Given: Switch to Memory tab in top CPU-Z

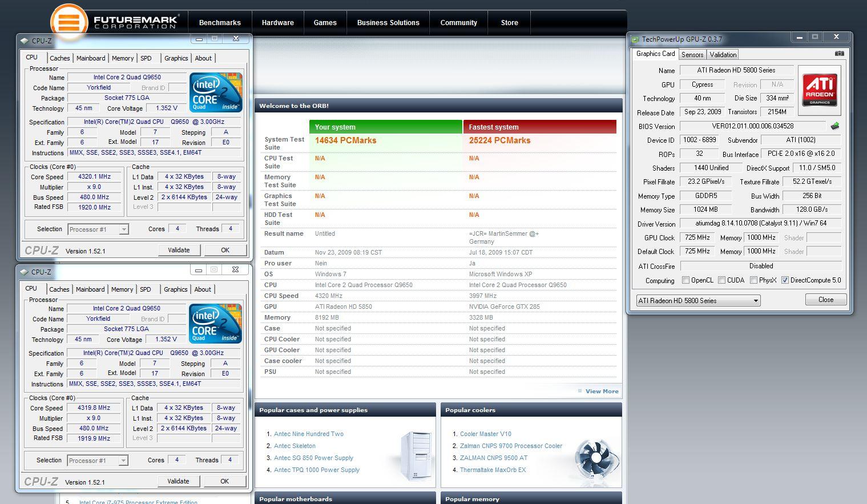Looking at the screenshot, I should click(123, 58).
